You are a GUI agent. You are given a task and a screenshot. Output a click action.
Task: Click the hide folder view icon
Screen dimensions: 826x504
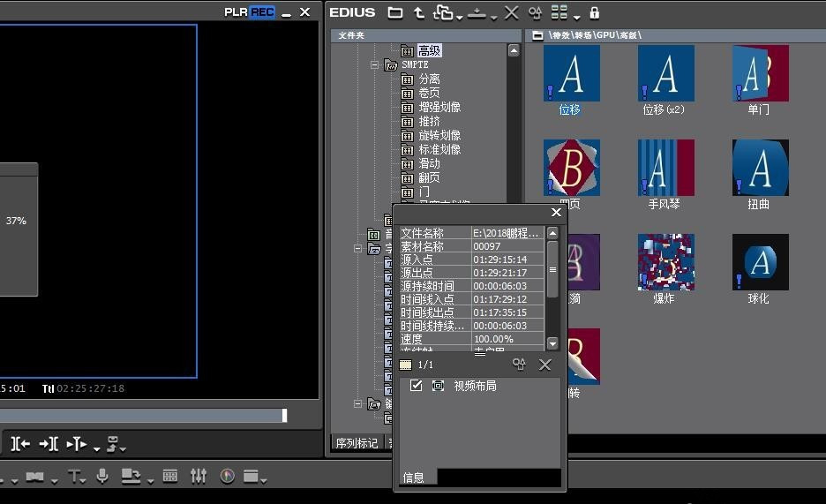(395, 12)
